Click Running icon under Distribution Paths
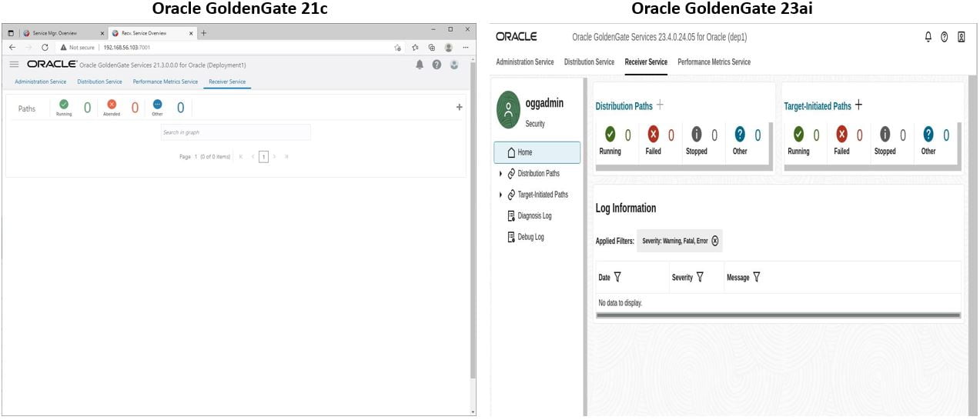Screen dimensions: 980x420 click(x=610, y=135)
